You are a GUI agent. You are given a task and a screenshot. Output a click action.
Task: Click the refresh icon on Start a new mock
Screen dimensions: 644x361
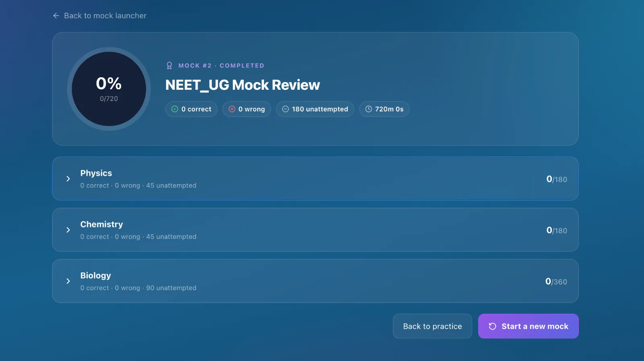tap(492, 326)
